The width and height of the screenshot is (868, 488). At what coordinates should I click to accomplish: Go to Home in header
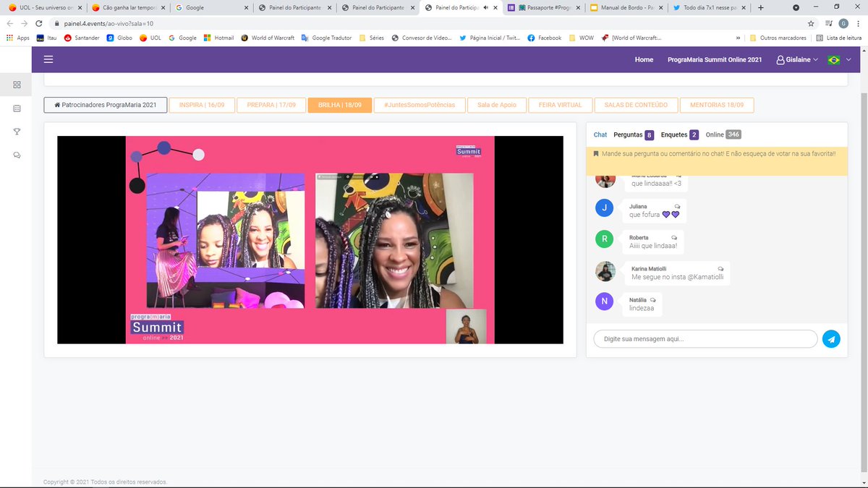click(x=644, y=59)
